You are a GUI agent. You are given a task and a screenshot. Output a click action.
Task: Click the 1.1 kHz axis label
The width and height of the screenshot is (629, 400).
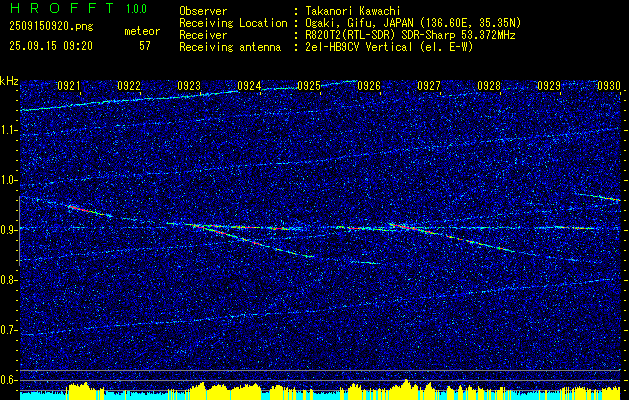[x=8, y=130]
